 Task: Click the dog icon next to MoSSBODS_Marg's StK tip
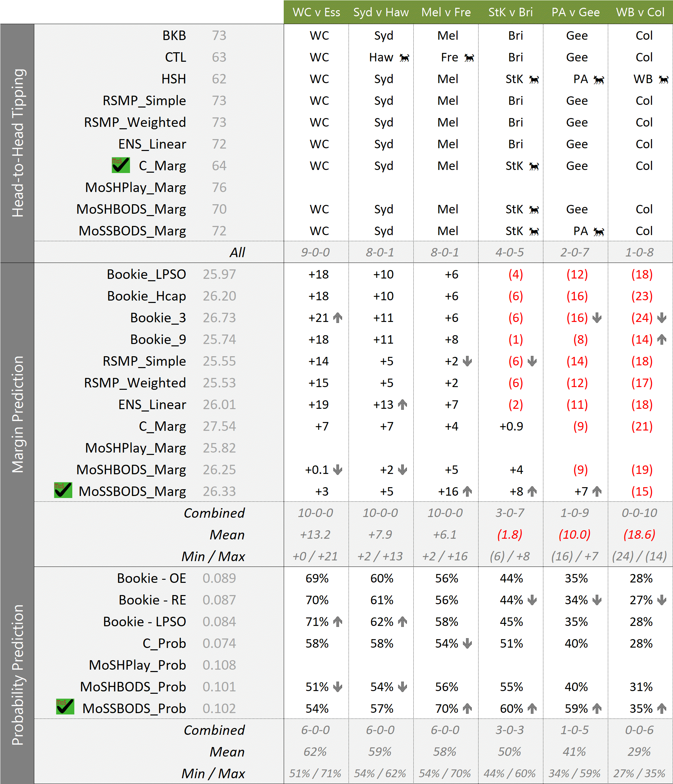tap(534, 232)
